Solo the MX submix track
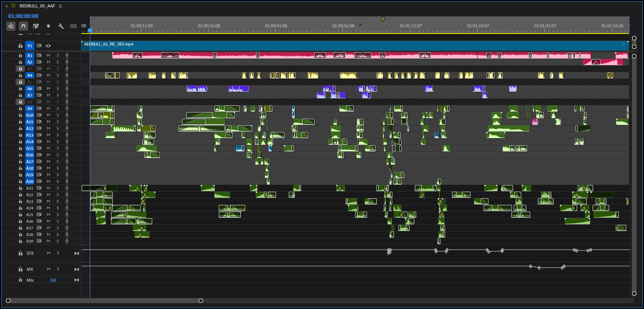The width and height of the screenshot is (644, 309). pos(58,269)
